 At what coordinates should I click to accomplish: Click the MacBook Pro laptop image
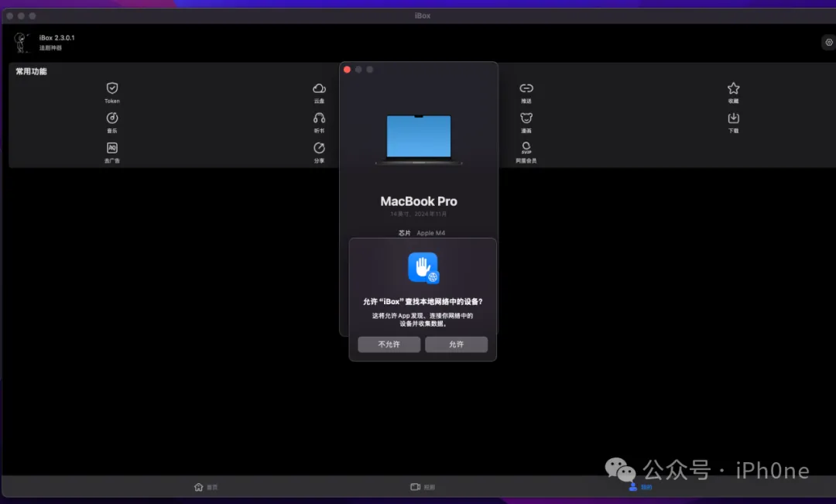click(x=419, y=139)
